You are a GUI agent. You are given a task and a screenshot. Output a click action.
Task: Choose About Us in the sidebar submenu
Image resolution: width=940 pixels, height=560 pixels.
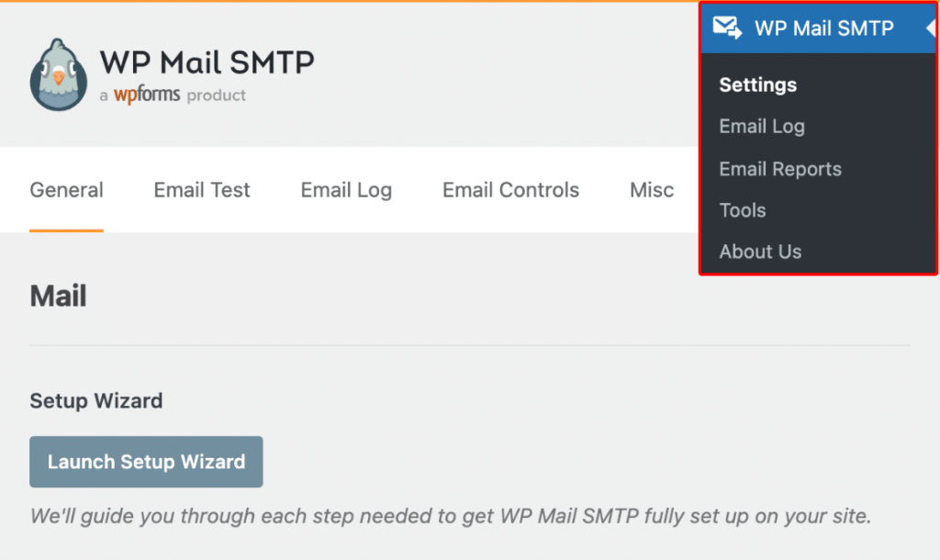tap(760, 252)
